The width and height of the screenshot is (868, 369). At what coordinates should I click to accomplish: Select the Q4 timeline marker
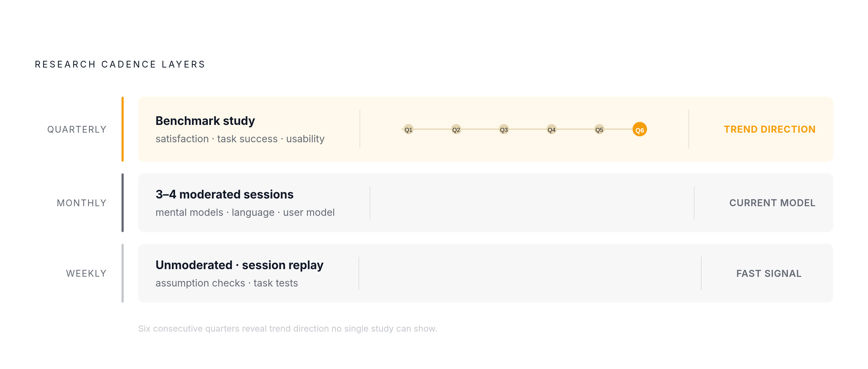click(551, 130)
